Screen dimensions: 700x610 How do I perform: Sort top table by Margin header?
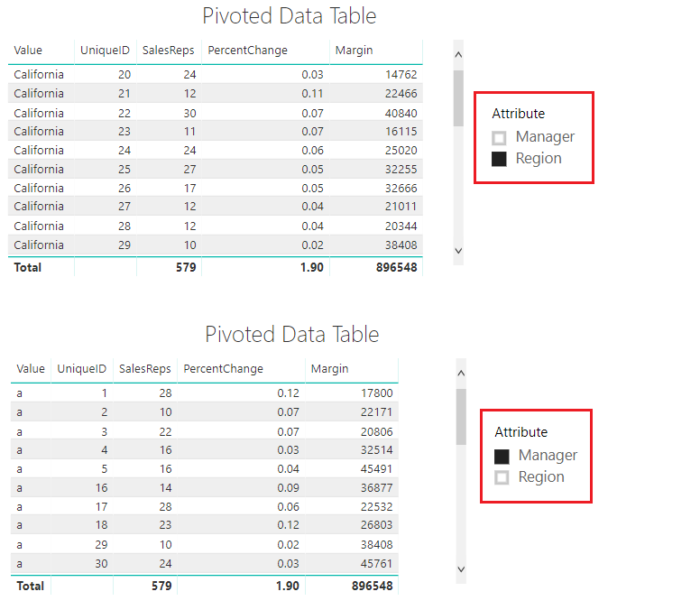tap(354, 50)
